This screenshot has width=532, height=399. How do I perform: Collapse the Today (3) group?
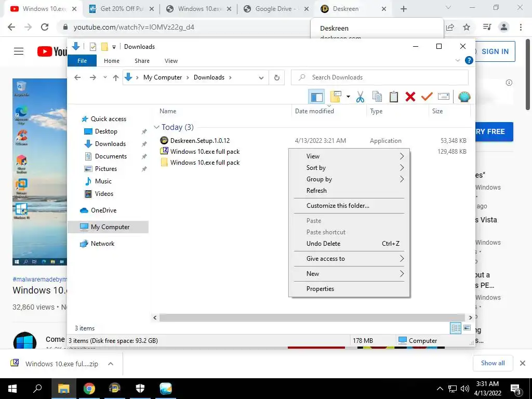pos(156,127)
